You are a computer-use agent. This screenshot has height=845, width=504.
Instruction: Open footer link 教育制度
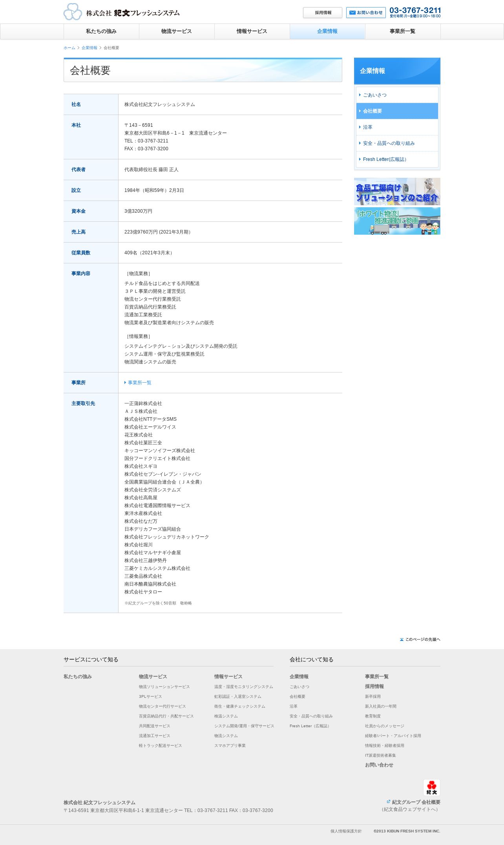click(373, 716)
